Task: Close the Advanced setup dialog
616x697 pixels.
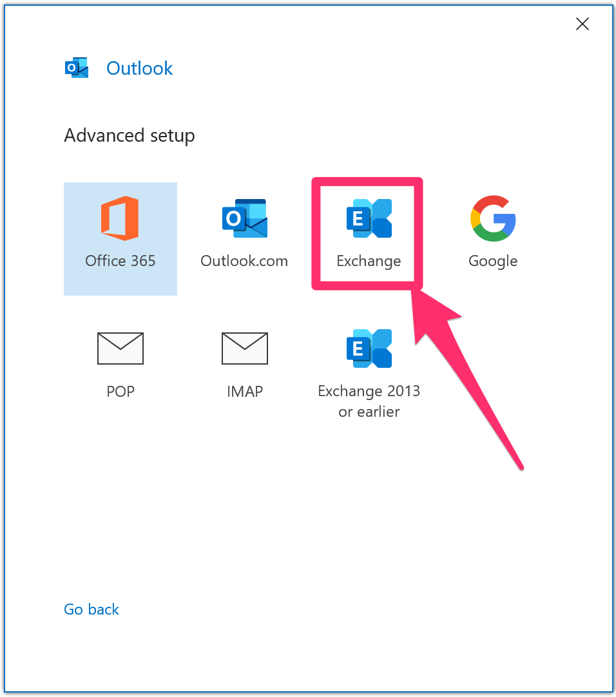Action: tap(582, 24)
